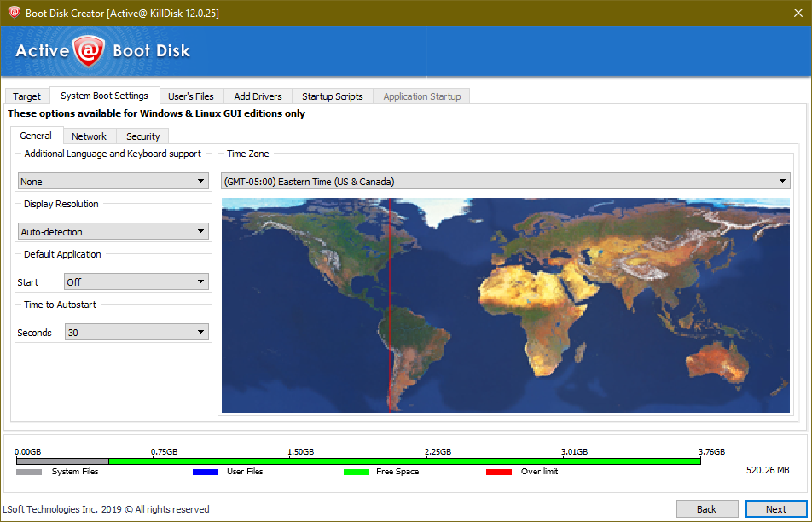Go to the Add Drivers tab
The width and height of the screenshot is (812, 522).
pos(258,96)
